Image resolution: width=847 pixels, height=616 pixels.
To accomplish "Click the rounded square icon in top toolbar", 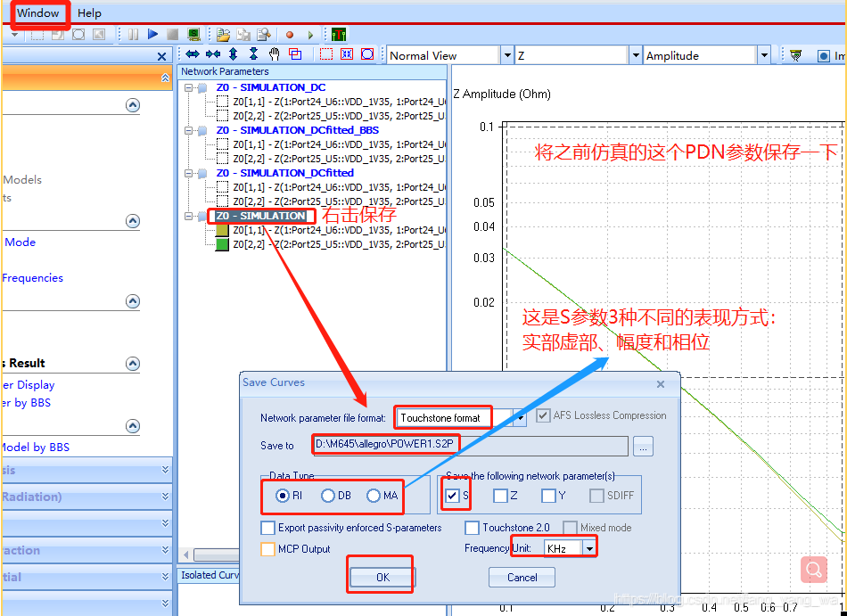I will tap(78, 35).
